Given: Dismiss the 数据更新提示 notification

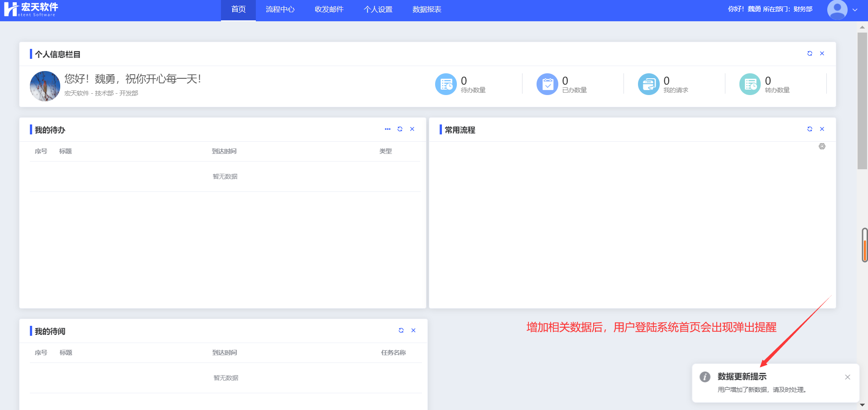Looking at the screenshot, I should 847,377.
